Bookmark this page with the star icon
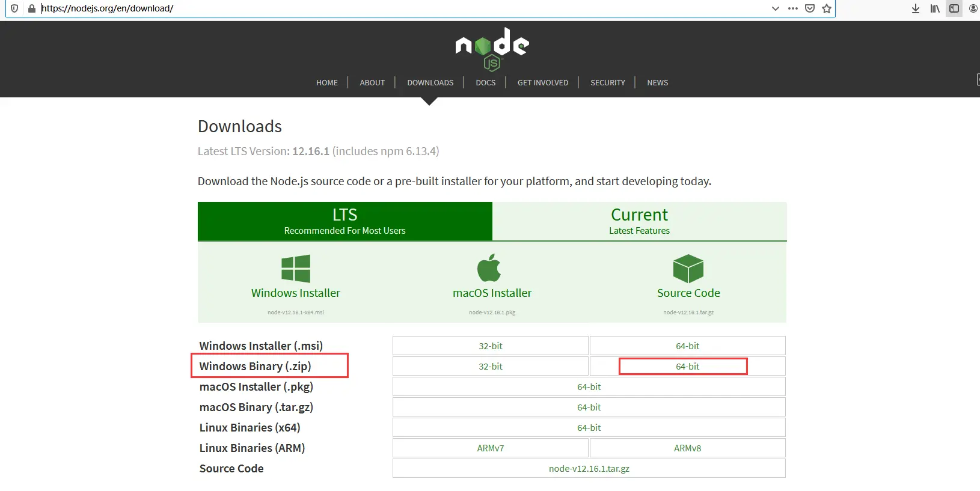The width and height of the screenshot is (980, 491). 827,8
